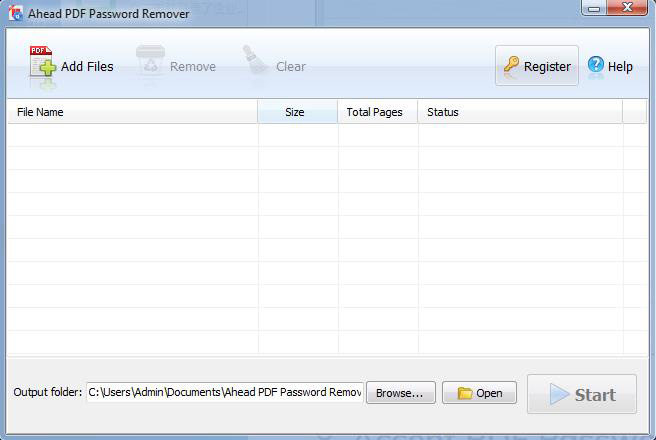The width and height of the screenshot is (656, 440).
Task: Click the Clear broom icon
Action: click(x=254, y=63)
